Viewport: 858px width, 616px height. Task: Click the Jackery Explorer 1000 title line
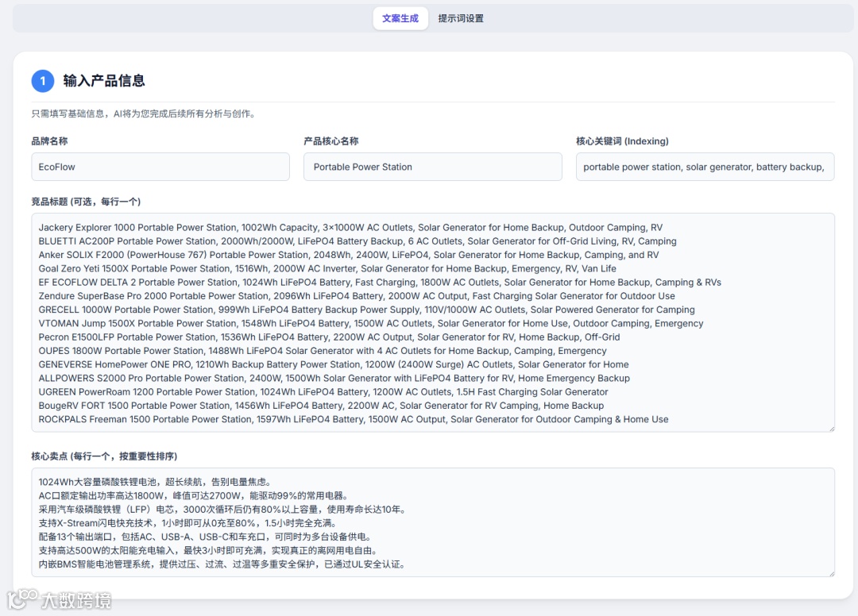pos(350,227)
